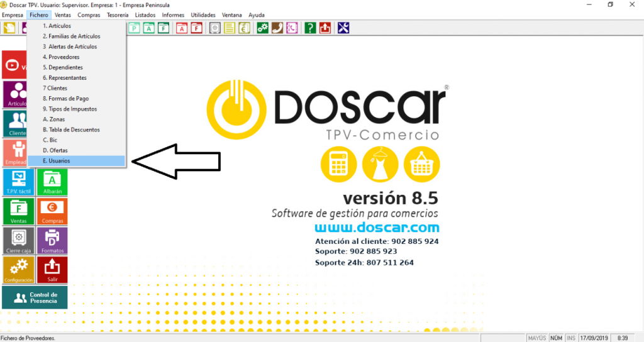Open the Ventana menu
The height and width of the screenshot is (342, 644).
[x=231, y=15]
